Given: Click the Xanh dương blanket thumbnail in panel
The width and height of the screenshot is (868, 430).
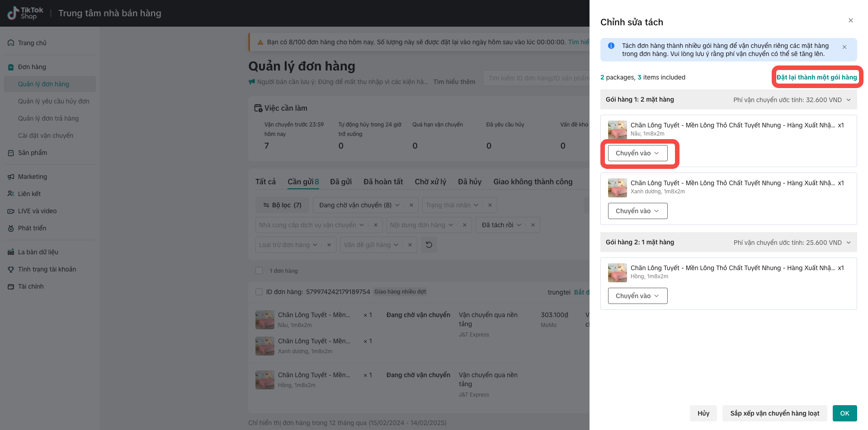Looking at the screenshot, I should point(617,188).
